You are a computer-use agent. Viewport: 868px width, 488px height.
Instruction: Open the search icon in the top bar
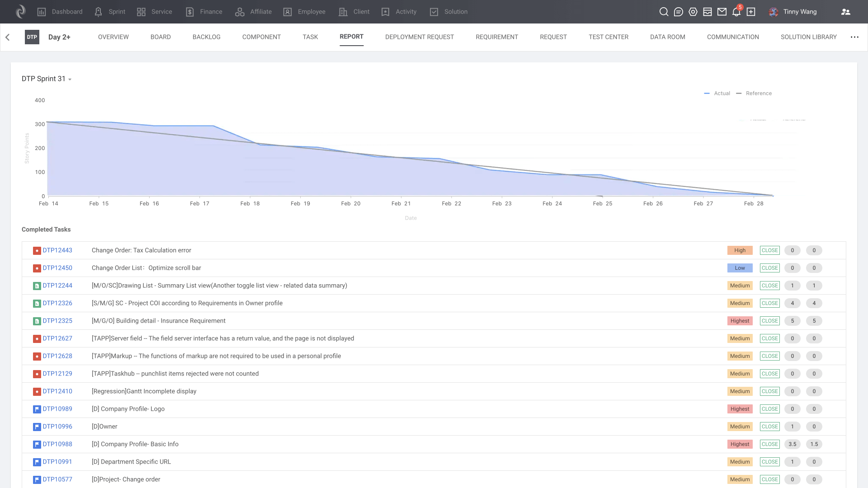click(664, 12)
